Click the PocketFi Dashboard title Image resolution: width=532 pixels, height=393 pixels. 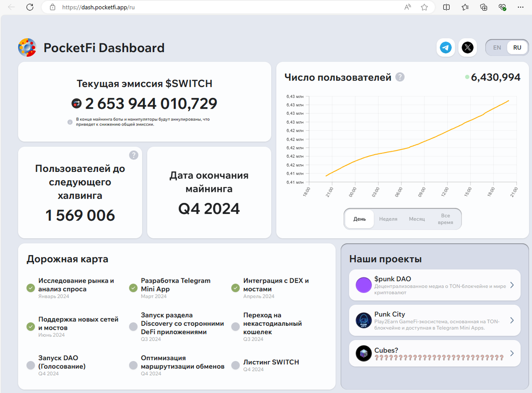click(104, 47)
